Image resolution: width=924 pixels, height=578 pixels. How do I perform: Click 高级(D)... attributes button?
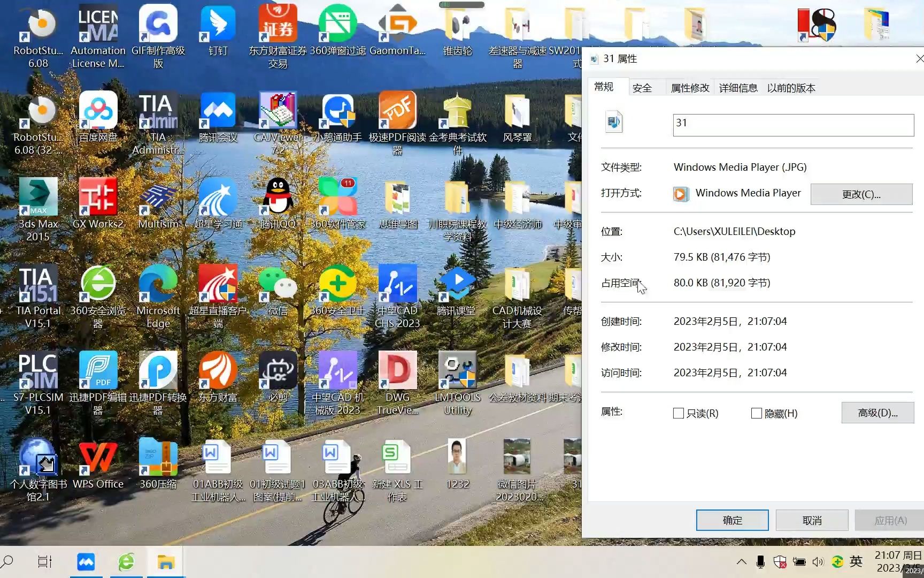(x=877, y=413)
